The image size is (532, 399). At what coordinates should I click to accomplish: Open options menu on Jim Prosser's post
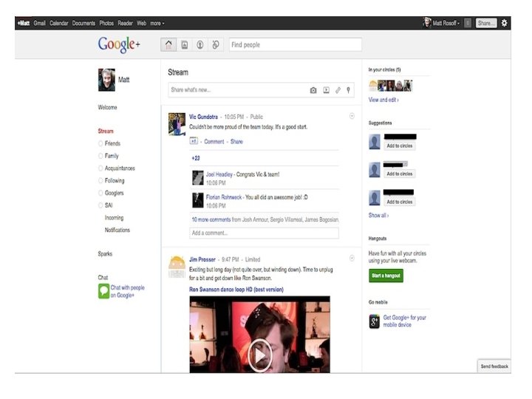coord(352,259)
